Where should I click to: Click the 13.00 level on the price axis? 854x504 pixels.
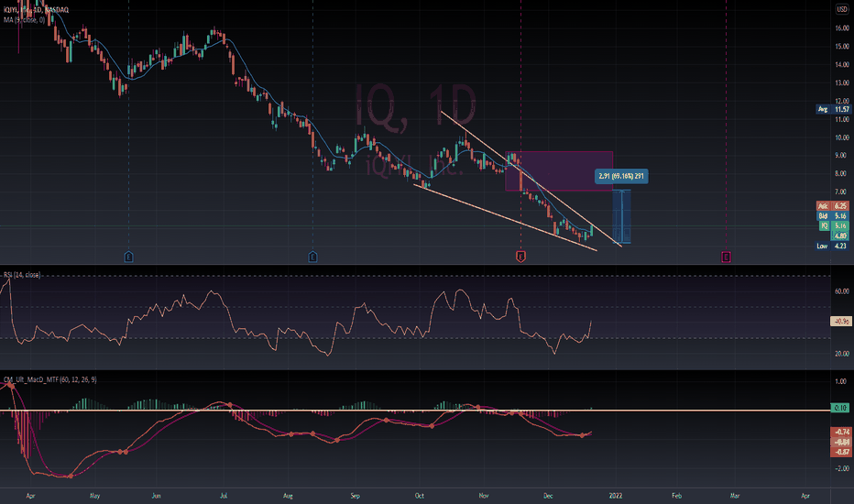842,82
